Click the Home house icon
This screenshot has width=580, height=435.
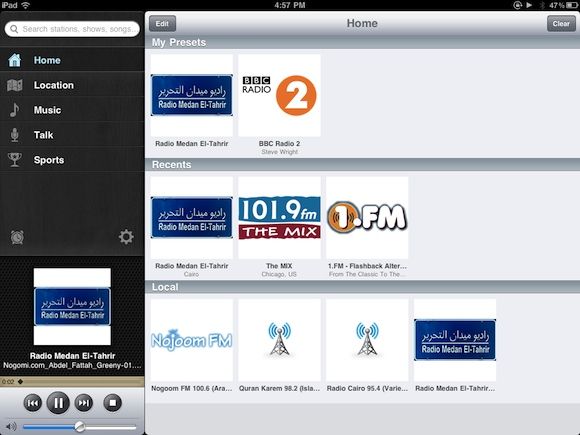click(15, 60)
